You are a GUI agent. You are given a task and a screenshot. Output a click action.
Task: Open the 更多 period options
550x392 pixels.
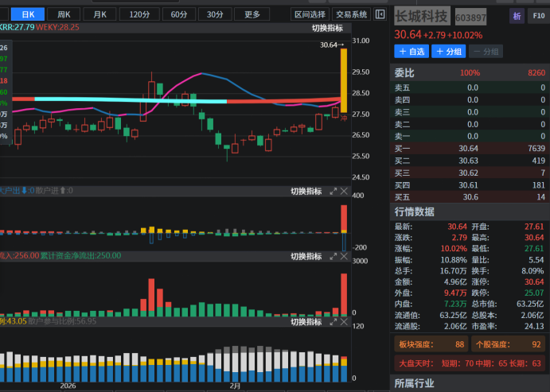252,14
